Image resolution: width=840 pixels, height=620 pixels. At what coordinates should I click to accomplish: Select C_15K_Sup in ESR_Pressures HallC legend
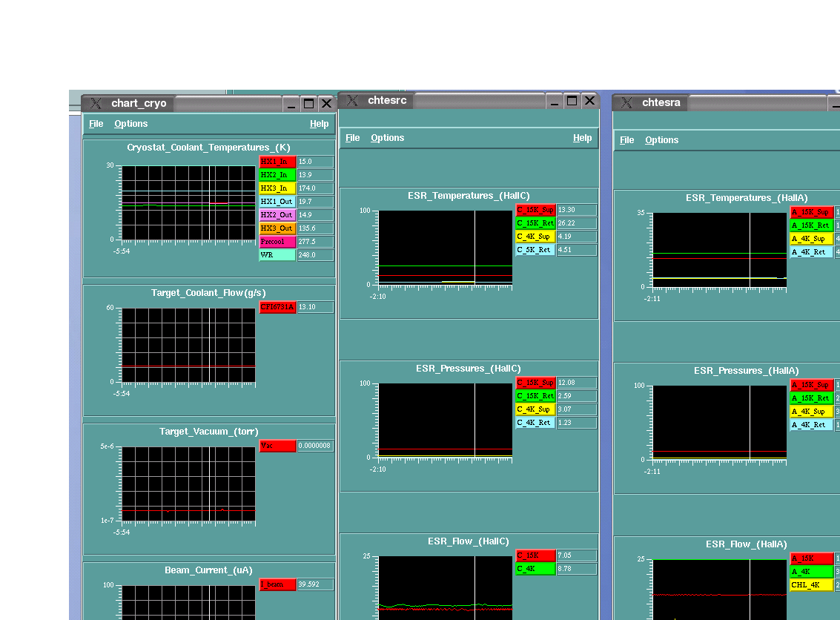point(535,383)
